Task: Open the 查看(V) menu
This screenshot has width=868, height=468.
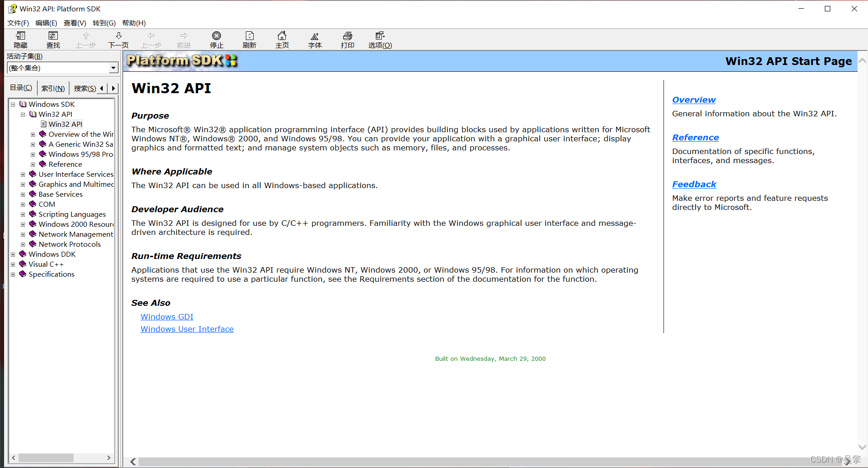Action: [x=75, y=23]
